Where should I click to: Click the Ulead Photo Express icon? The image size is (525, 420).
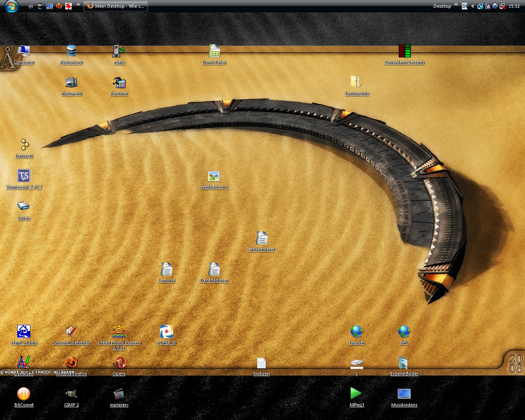click(x=119, y=332)
